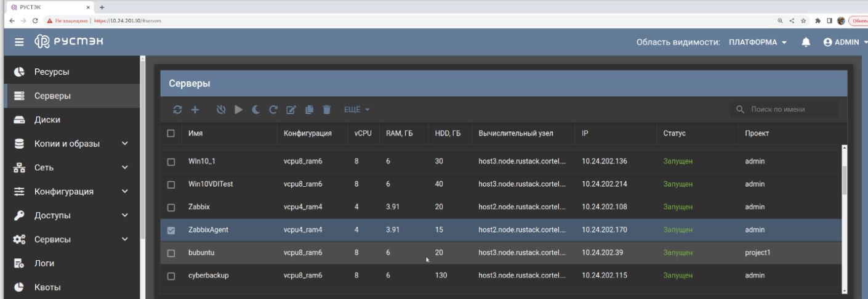Image resolution: width=868 pixels, height=299 pixels.
Task: Go to Логи in the sidebar
Action: [44, 263]
